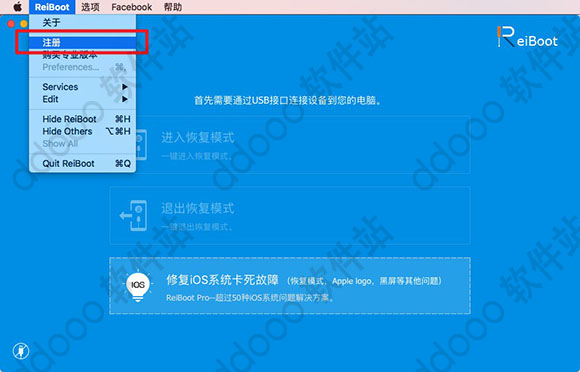Click the exit recovery mode phone icon

[x=134, y=216]
